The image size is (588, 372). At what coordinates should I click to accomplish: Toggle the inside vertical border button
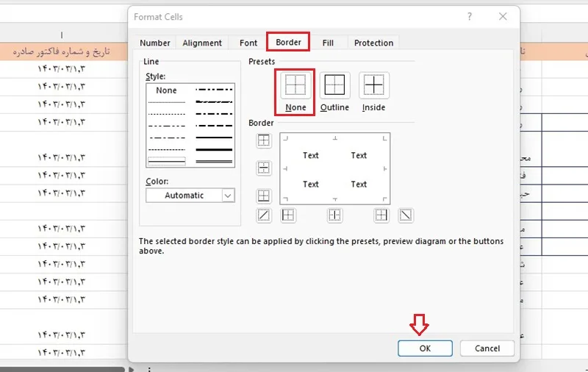point(334,215)
